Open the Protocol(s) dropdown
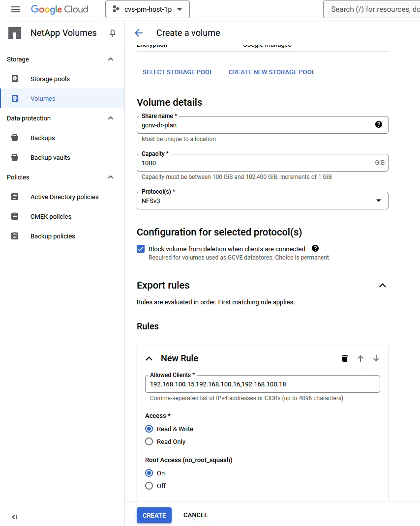This screenshot has height=526, width=420. (262, 201)
